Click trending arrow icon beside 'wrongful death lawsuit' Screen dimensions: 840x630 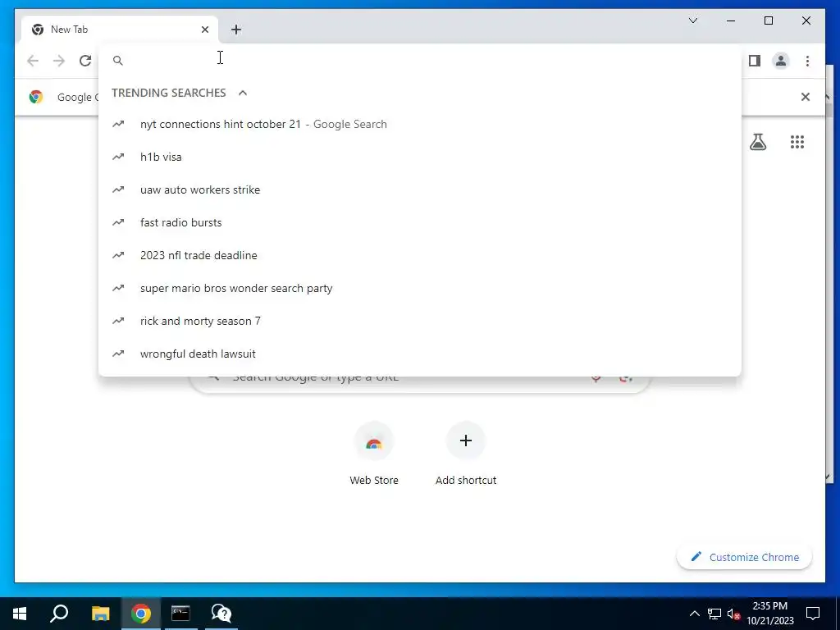coord(118,354)
